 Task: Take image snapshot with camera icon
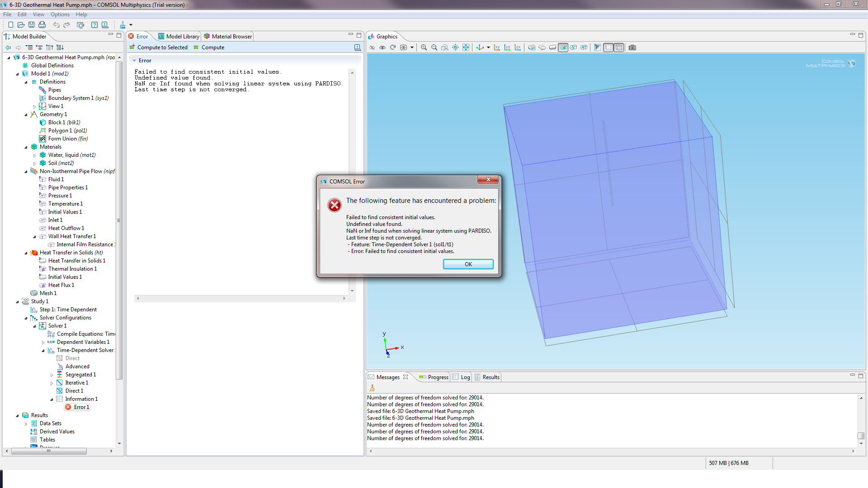coord(632,47)
